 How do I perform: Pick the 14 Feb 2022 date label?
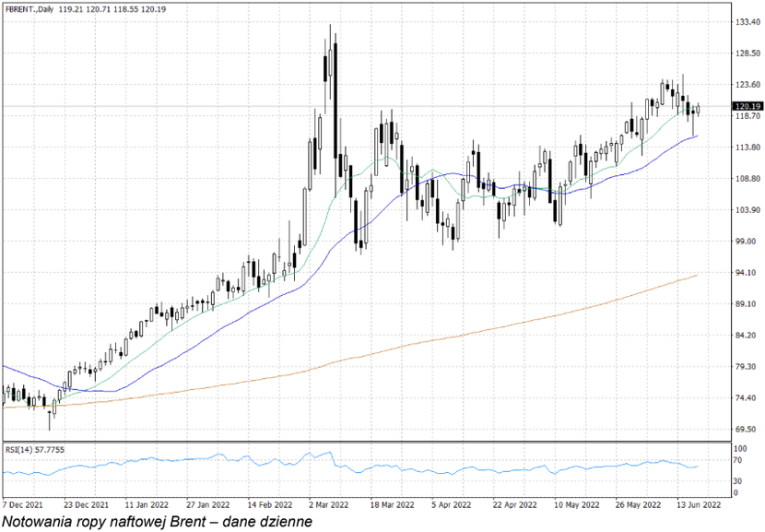[x=267, y=505]
